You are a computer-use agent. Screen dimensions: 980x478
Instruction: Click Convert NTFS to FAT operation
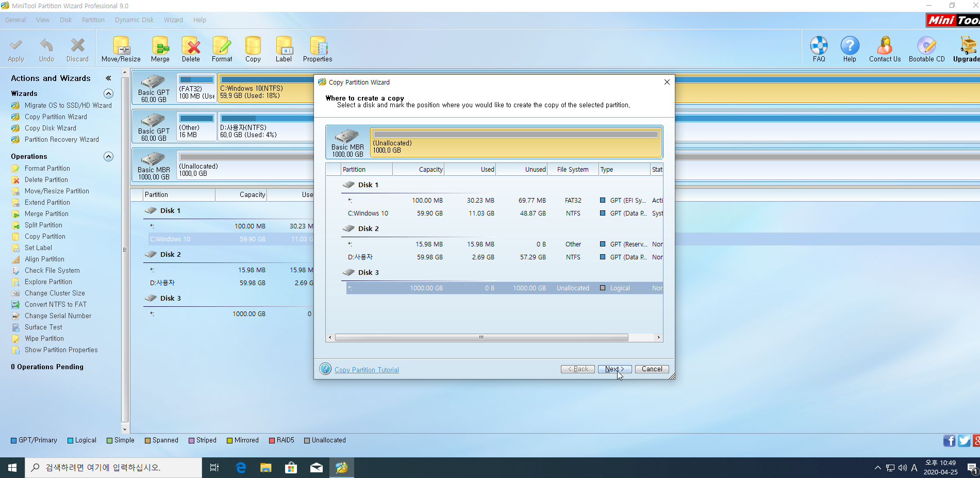coord(56,304)
